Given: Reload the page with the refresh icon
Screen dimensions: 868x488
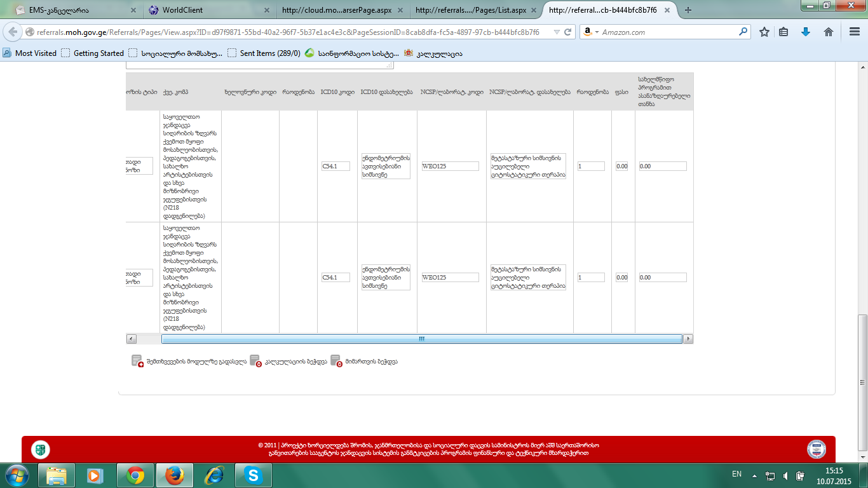Looking at the screenshot, I should pyautogui.click(x=568, y=32).
